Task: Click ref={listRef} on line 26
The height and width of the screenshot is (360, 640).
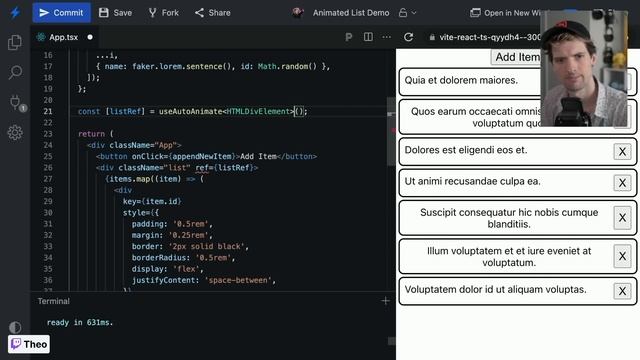Action: [224, 168]
